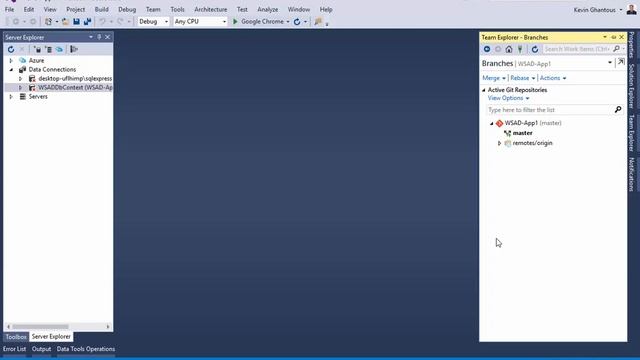The image size is (640, 360).
Task: Click the user account avatar icon
Action: tap(631, 9)
